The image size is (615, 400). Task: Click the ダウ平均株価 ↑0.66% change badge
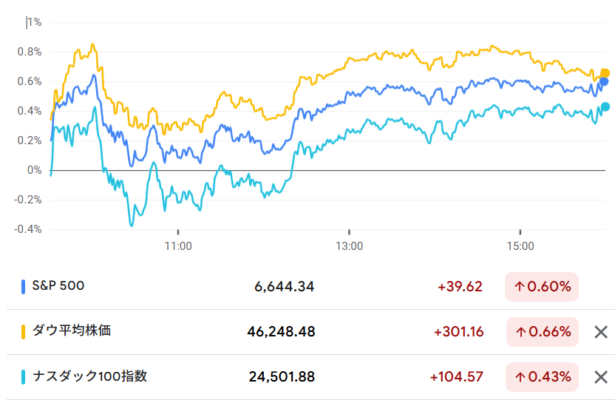pos(543,332)
